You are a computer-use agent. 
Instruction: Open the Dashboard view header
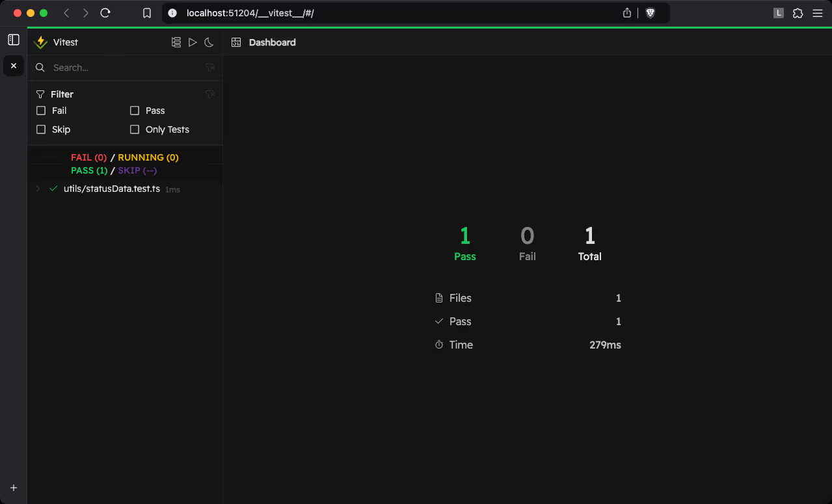(272, 42)
